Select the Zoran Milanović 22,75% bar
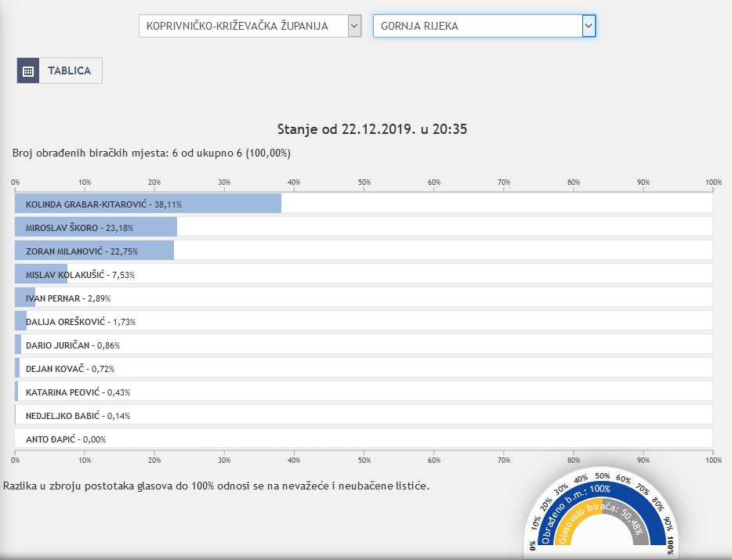 tap(94, 251)
